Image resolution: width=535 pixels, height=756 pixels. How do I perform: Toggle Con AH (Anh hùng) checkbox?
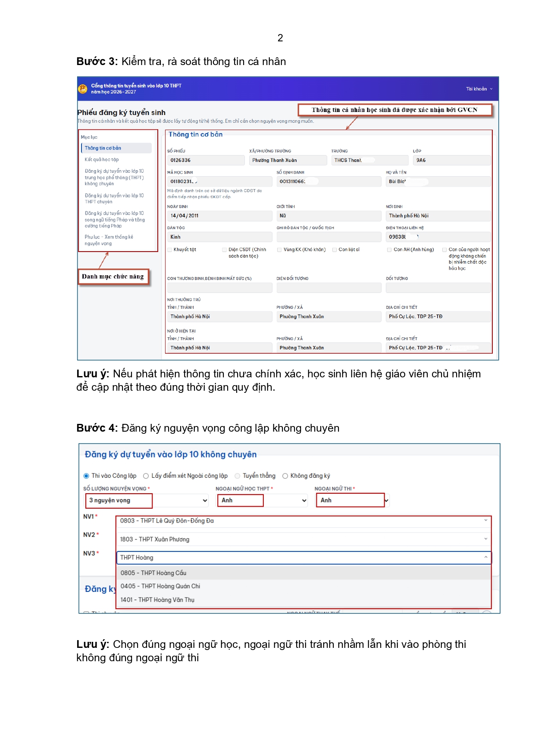click(x=389, y=250)
